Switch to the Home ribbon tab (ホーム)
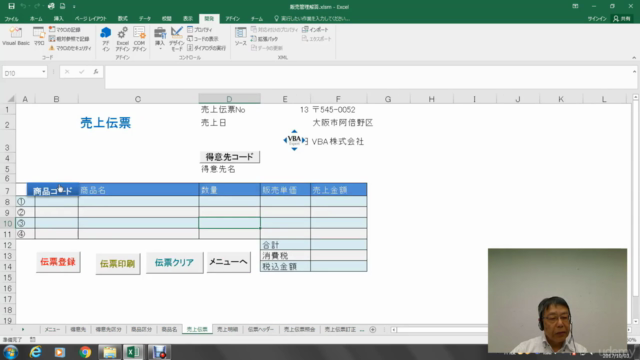The width and height of the screenshot is (640, 360). pos(36,19)
